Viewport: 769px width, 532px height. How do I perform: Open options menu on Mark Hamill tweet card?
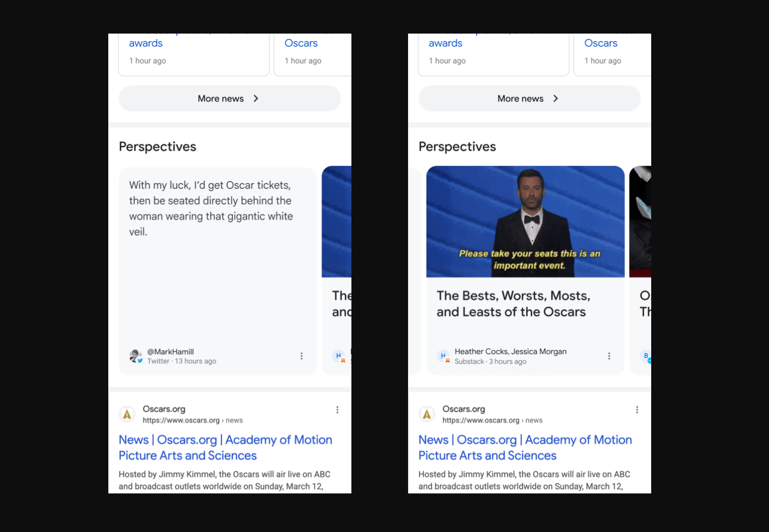301,356
